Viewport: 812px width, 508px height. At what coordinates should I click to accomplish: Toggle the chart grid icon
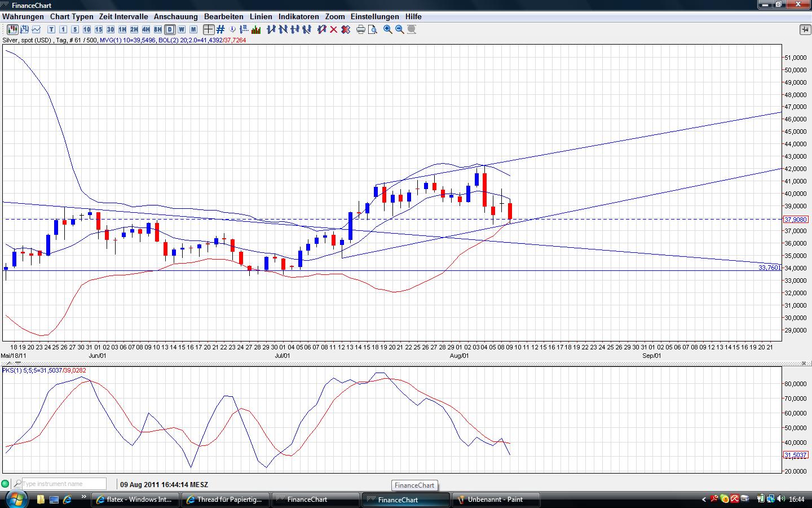tap(220, 29)
